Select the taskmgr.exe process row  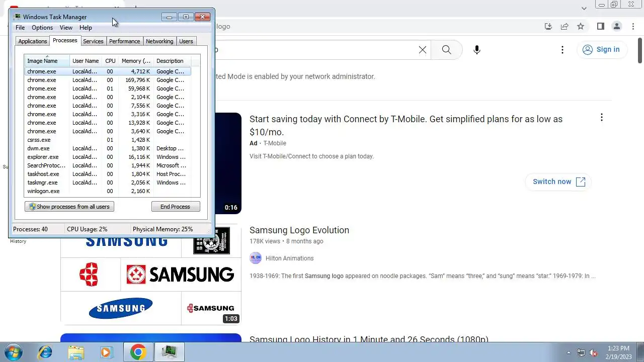coord(108,183)
